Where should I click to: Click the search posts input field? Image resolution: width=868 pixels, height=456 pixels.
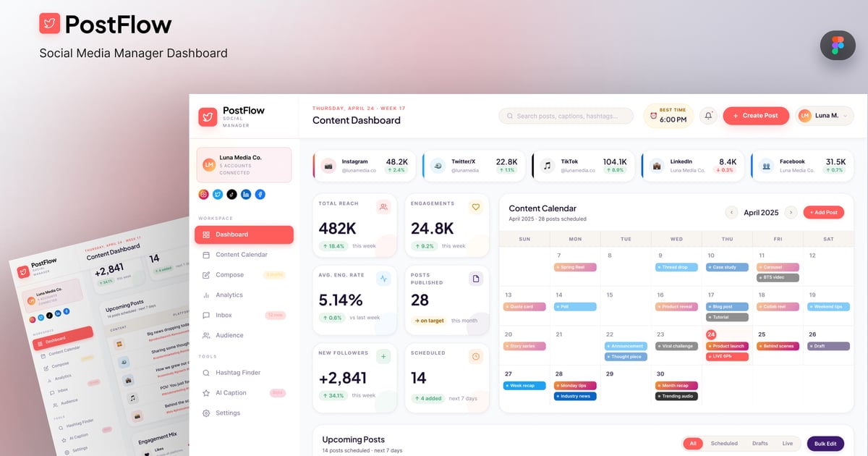tap(566, 116)
